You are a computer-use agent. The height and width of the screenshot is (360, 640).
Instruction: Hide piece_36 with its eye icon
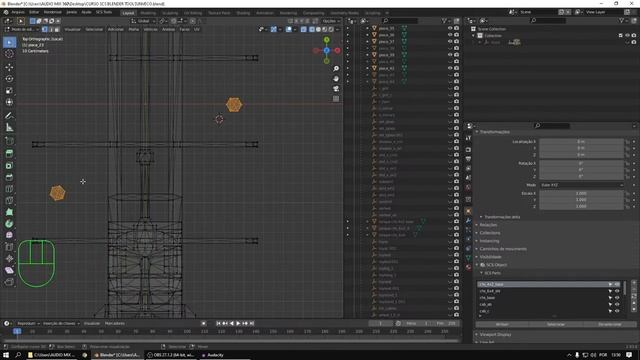(450, 35)
